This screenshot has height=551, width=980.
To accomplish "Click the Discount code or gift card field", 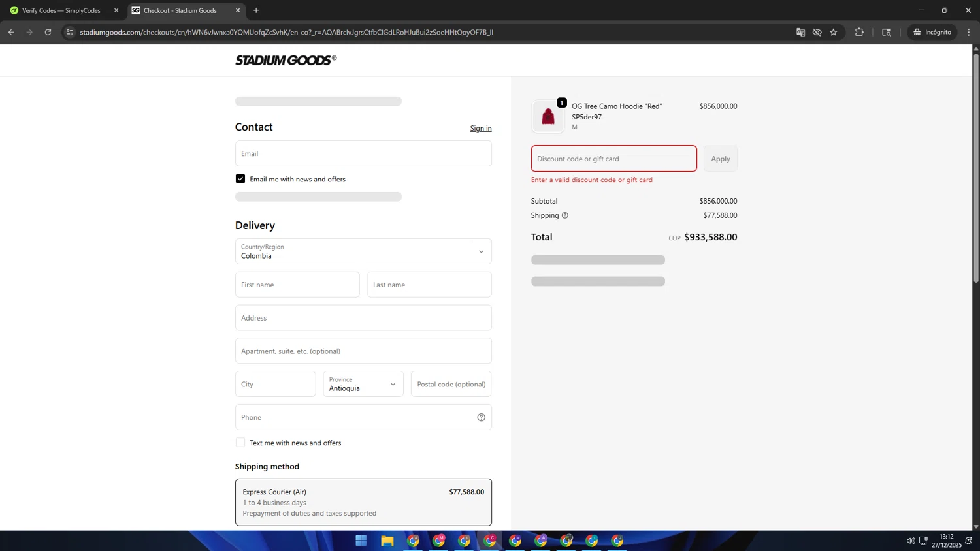I will (614, 159).
